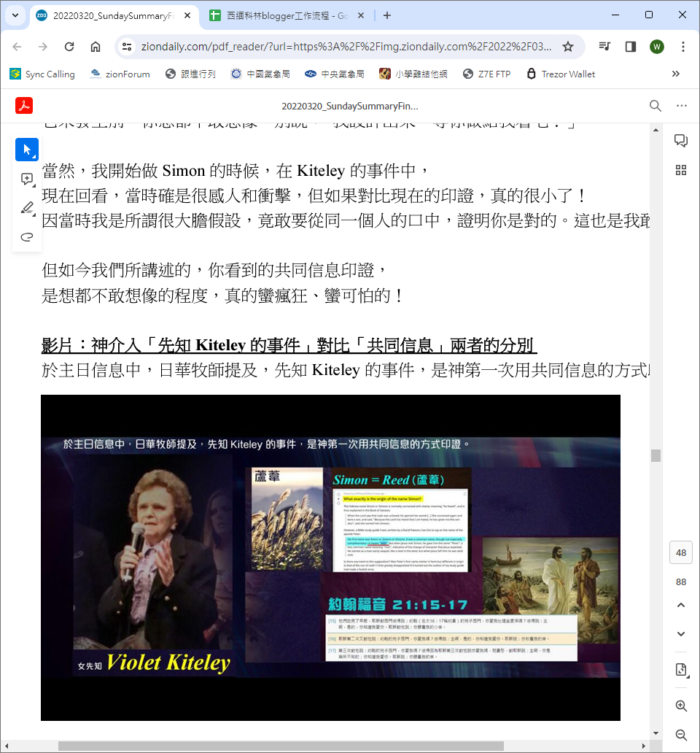The image size is (700, 753).
Task: Open the 跟進行列 bookmark
Action: pos(190,74)
